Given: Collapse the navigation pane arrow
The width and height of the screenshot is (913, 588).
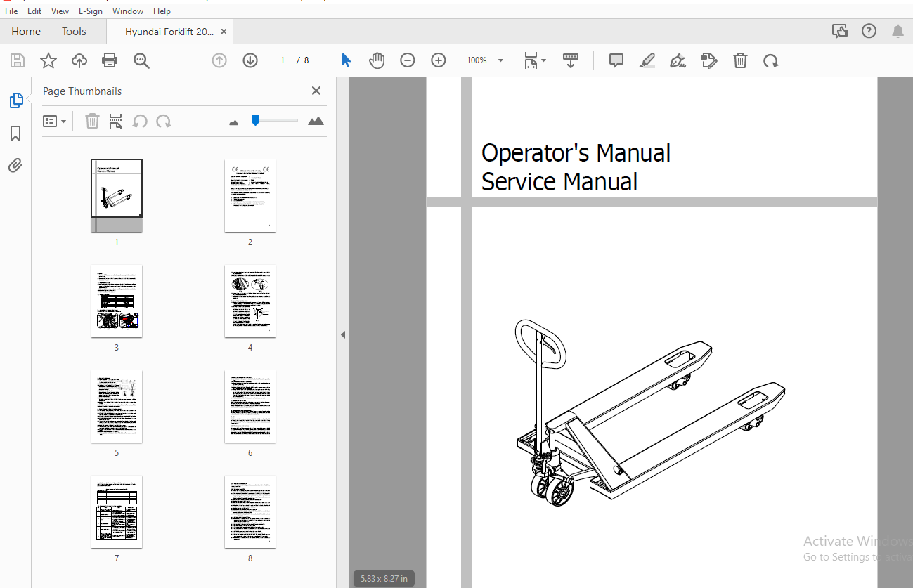Looking at the screenshot, I should [343, 335].
